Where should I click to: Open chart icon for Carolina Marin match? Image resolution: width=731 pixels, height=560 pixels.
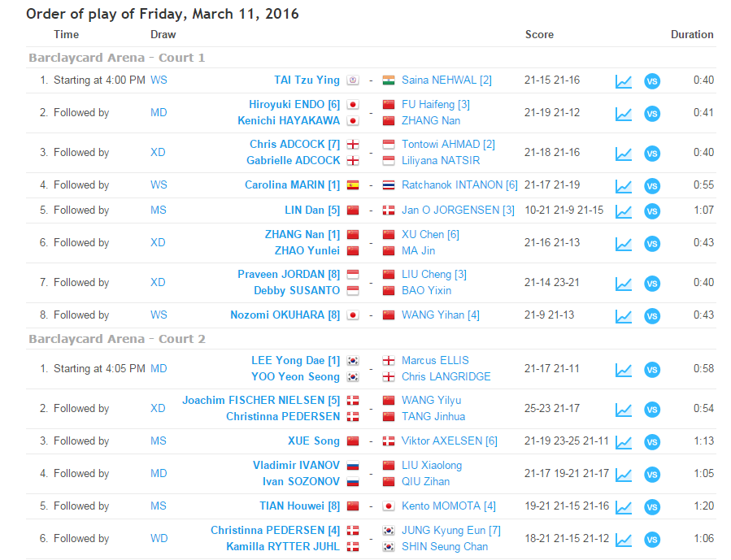point(623,186)
